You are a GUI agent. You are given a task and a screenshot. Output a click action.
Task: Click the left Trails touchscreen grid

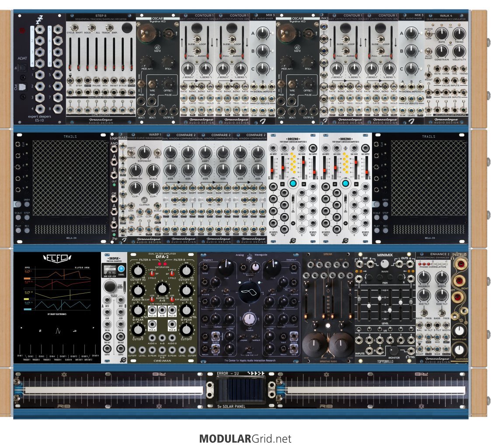(70, 178)
